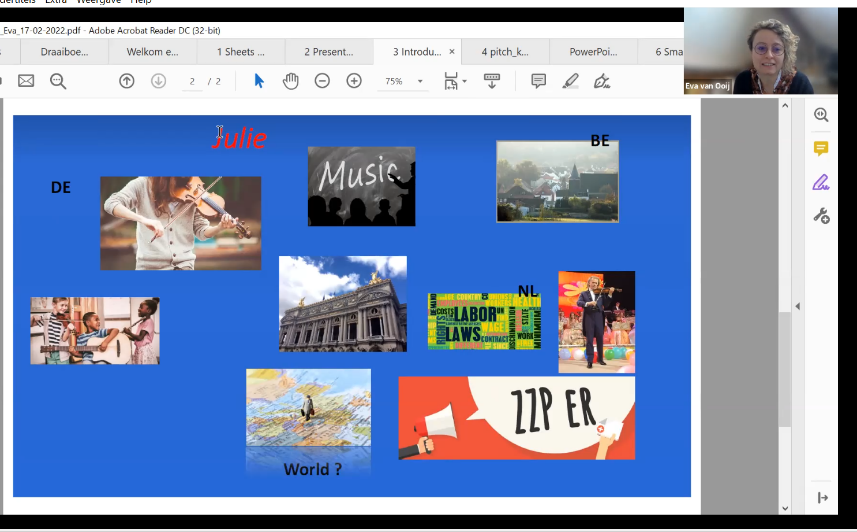Activate the selection arrow tool
This screenshot has width=857, height=532.
point(259,81)
